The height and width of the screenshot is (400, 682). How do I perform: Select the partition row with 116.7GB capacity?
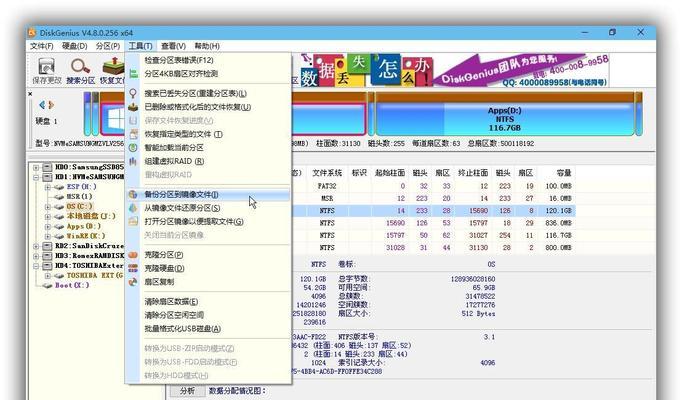(x=433, y=235)
